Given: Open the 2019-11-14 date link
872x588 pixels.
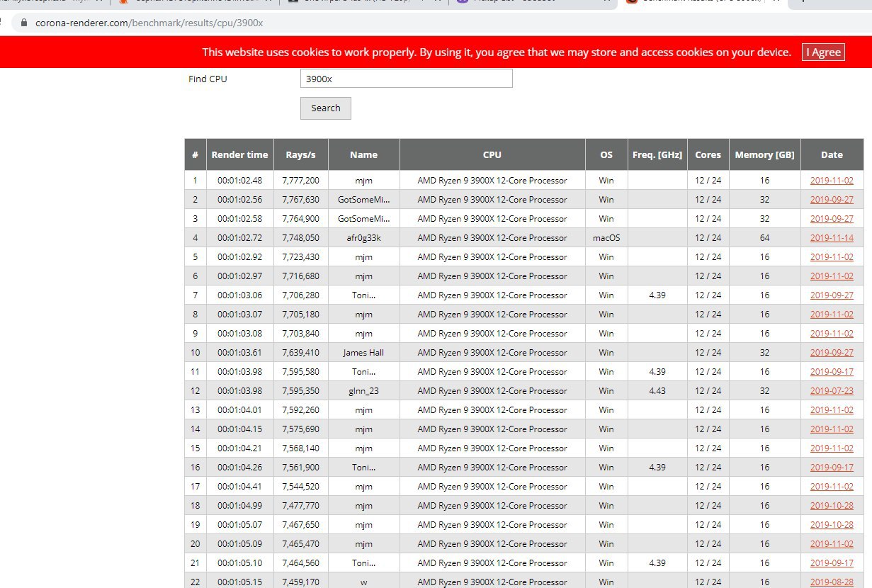Looking at the screenshot, I should point(832,238).
